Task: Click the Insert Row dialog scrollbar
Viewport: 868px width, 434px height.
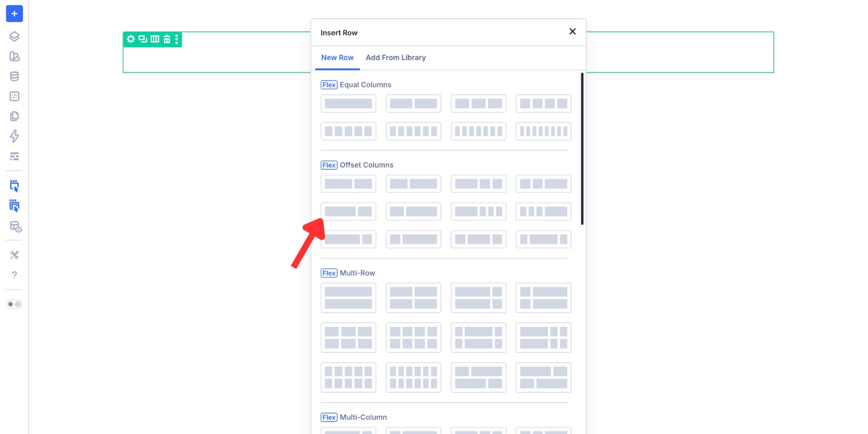Action: pos(582,149)
